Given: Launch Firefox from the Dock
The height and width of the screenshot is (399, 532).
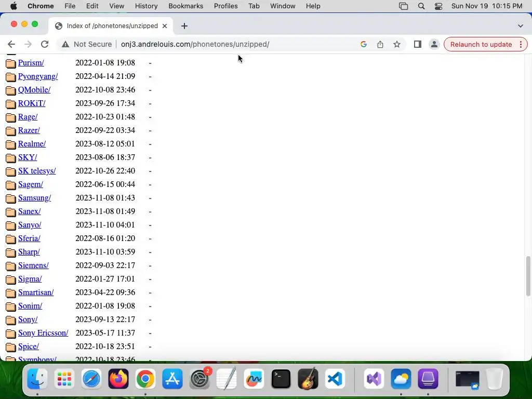Looking at the screenshot, I should (118, 379).
